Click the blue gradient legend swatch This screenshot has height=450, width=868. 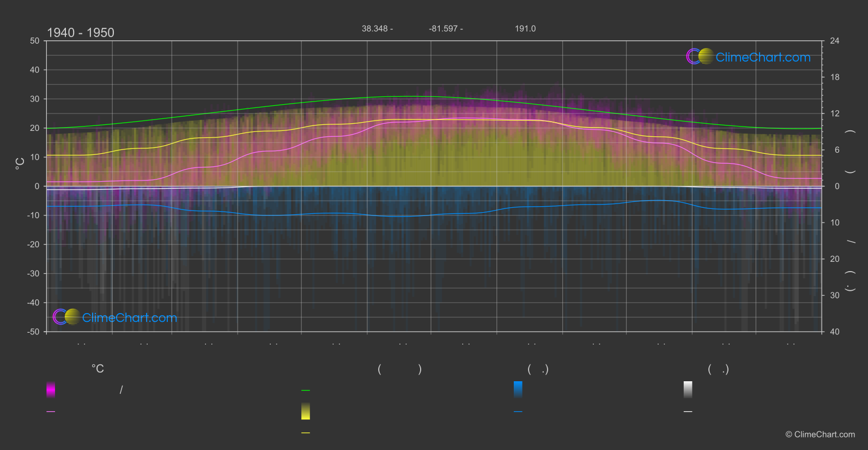[518, 389]
